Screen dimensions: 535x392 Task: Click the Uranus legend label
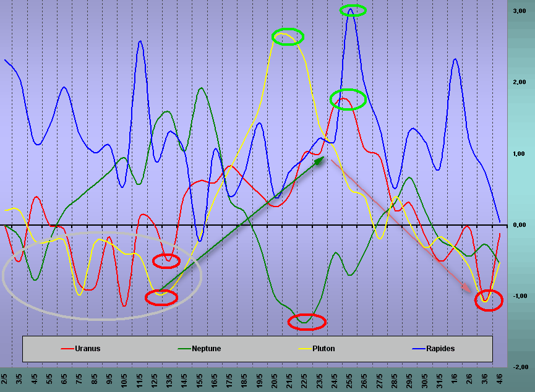coord(87,349)
